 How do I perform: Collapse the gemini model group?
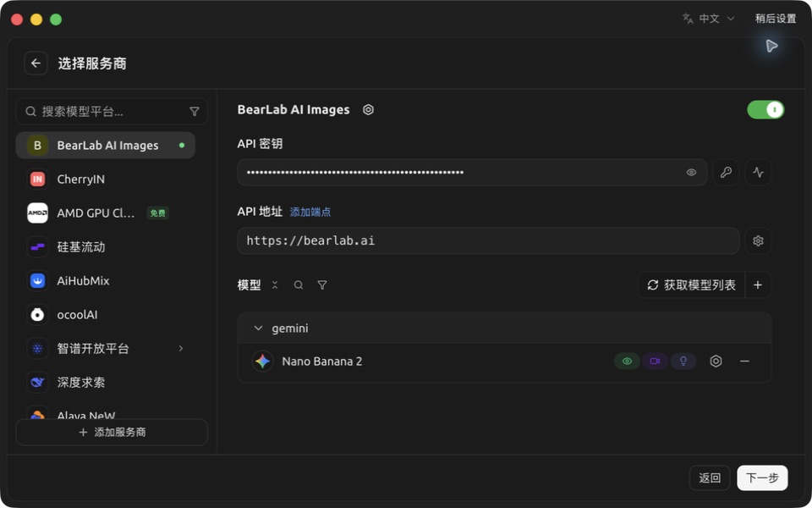click(258, 329)
